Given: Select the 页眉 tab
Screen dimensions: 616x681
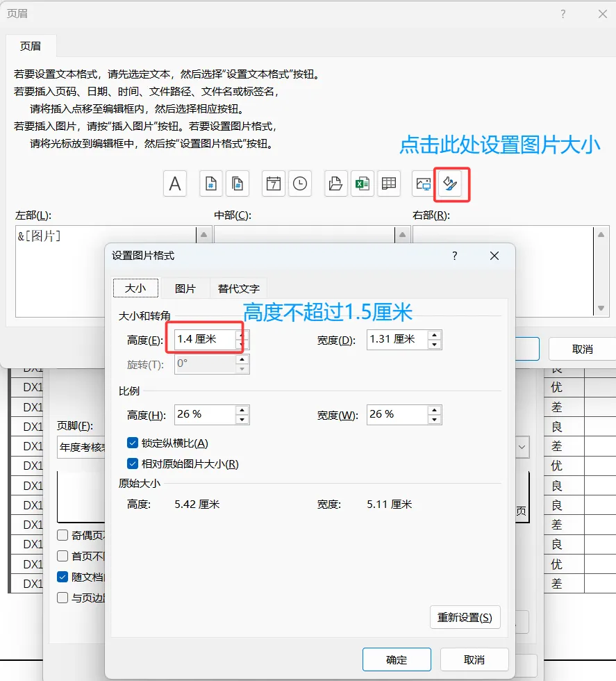Looking at the screenshot, I should pos(31,46).
